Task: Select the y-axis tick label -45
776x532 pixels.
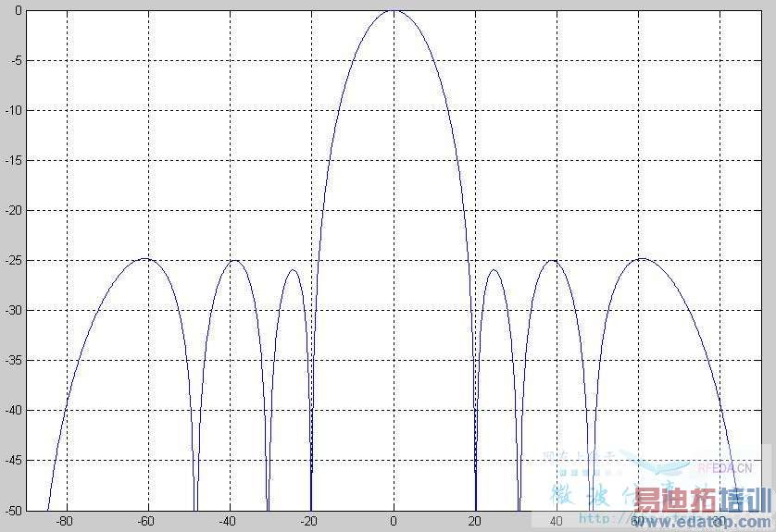Action: [13, 461]
